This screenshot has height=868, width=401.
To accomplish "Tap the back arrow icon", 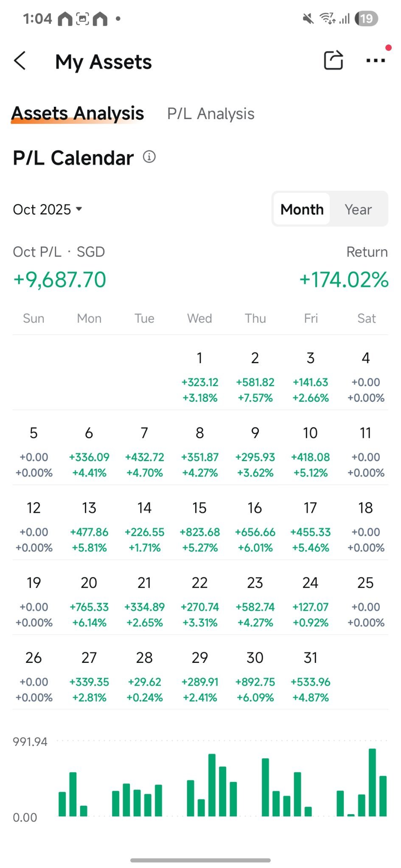I will pos(20,61).
